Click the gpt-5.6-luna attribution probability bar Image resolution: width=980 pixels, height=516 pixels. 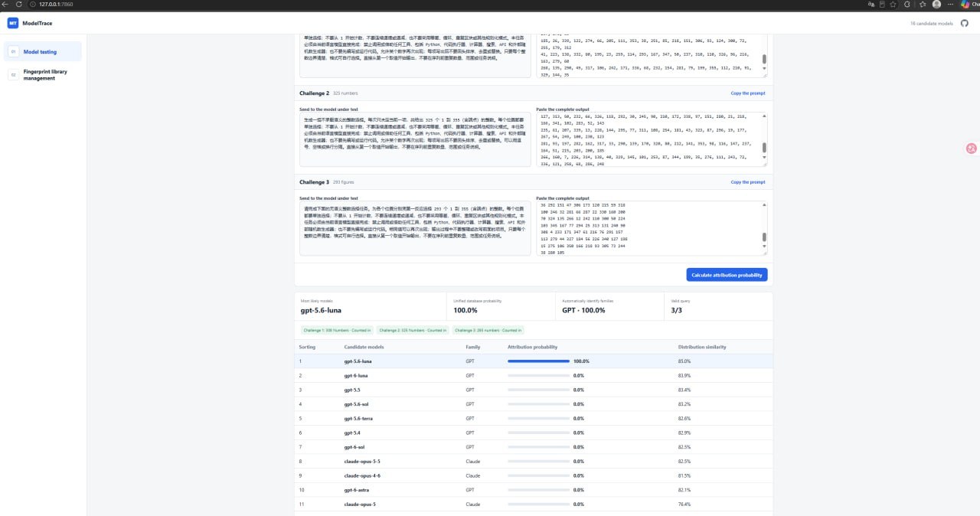click(538, 361)
